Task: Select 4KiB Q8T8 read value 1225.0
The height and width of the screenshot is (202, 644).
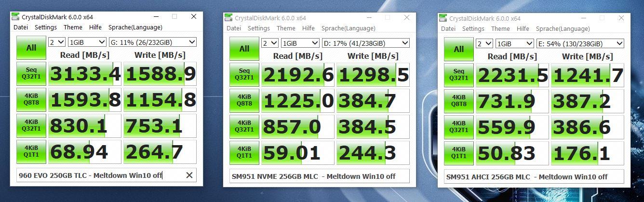Action: click(x=298, y=101)
